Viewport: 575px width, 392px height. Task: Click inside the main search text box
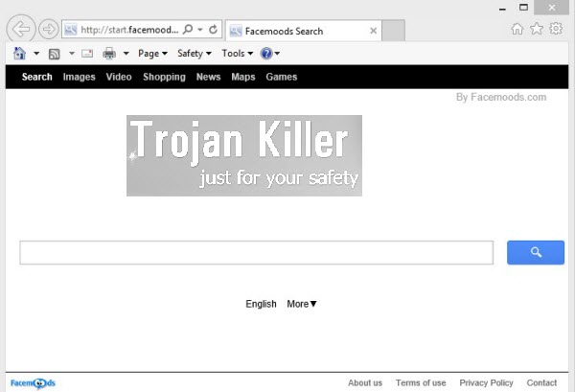(x=256, y=253)
